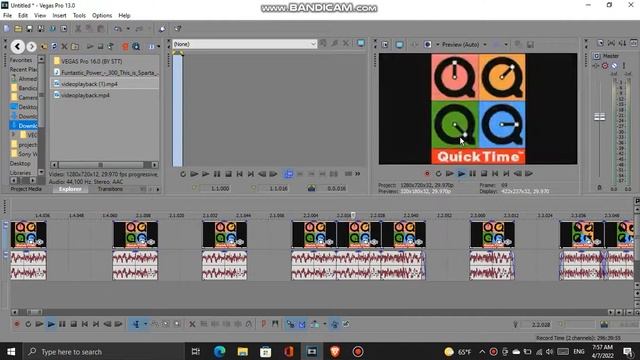640x360 pixels.
Task: Toggle Ignore Event Grouping button
Action: click(x=346, y=324)
